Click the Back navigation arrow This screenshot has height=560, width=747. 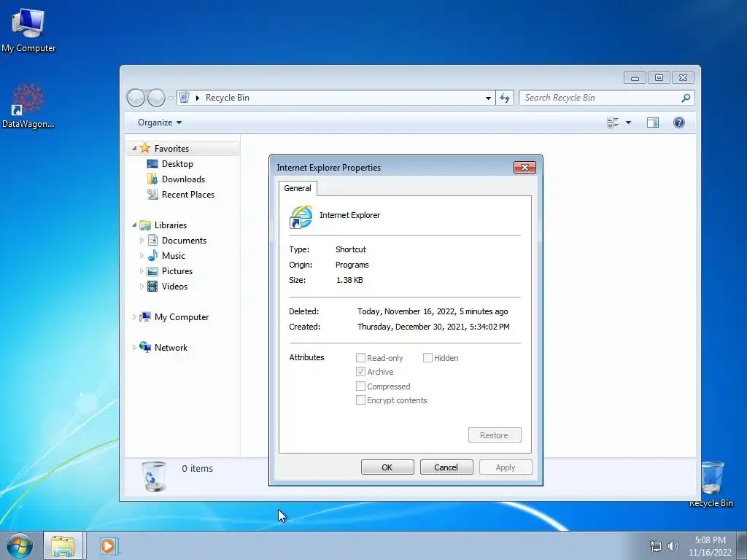click(x=136, y=98)
